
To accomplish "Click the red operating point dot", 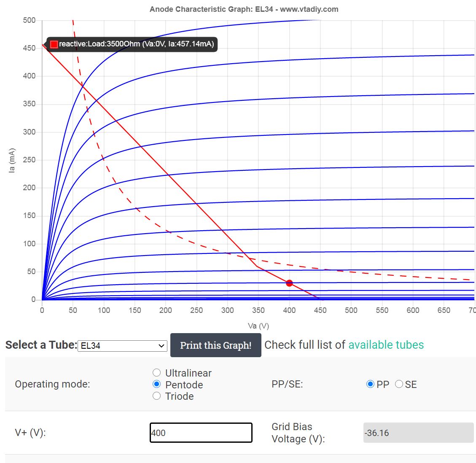I will (x=289, y=283).
